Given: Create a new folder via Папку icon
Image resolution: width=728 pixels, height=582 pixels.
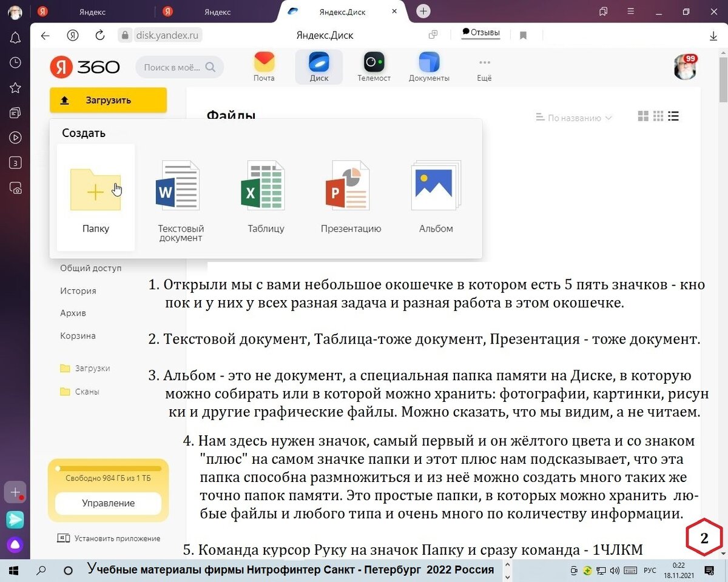Looking at the screenshot, I should tap(96, 198).
